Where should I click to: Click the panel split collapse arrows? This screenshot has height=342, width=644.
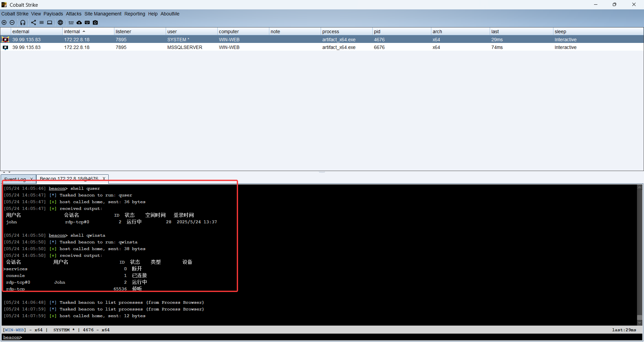tap(7, 172)
